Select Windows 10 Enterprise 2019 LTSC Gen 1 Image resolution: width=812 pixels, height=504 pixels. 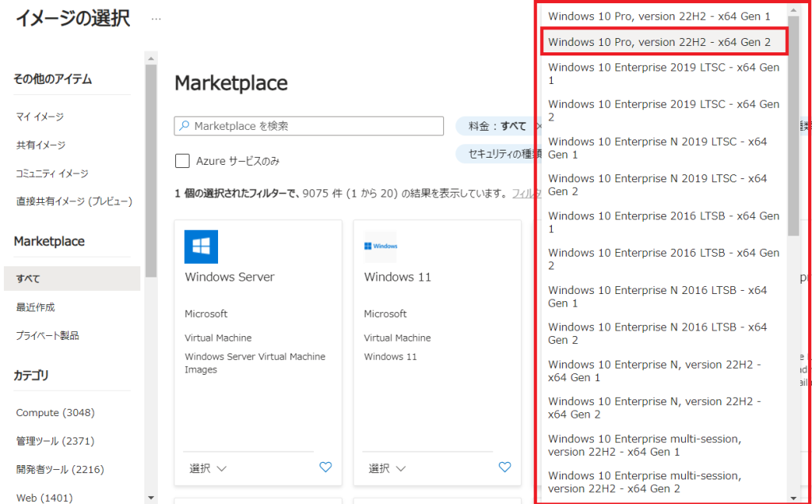click(x=664, y=74)
